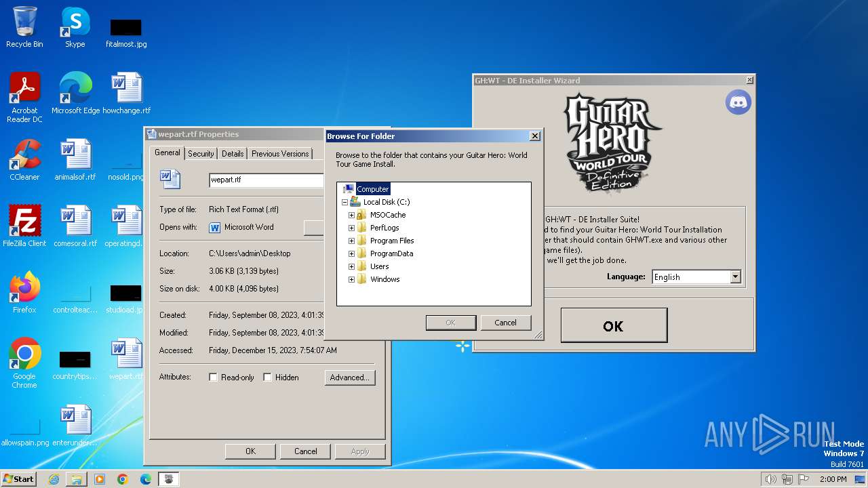Switch to the General tab
868x488 pixels.
pyautogui.click(x=167, y=152)
